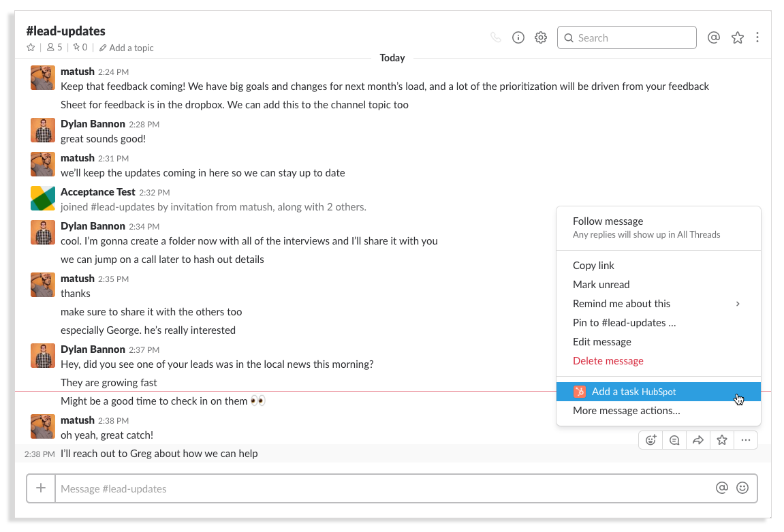Add emoji reaction to hovered message
This screenshot has width=784, height=532.
pos(651,440)
